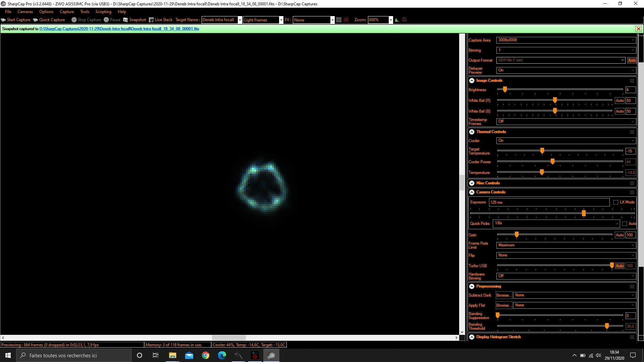This screenshot has width=644, height=362.
Task: Click the Target Temperature slider handle
Action: point(542,151)
